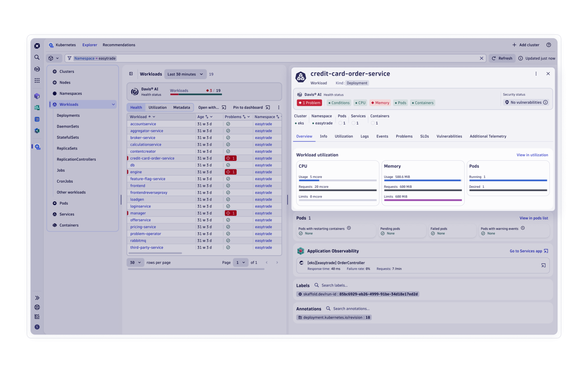This screenshot has height=373, width=588.
Task: Click the Dynatrace logo icon
Action: tap(37, 46)
